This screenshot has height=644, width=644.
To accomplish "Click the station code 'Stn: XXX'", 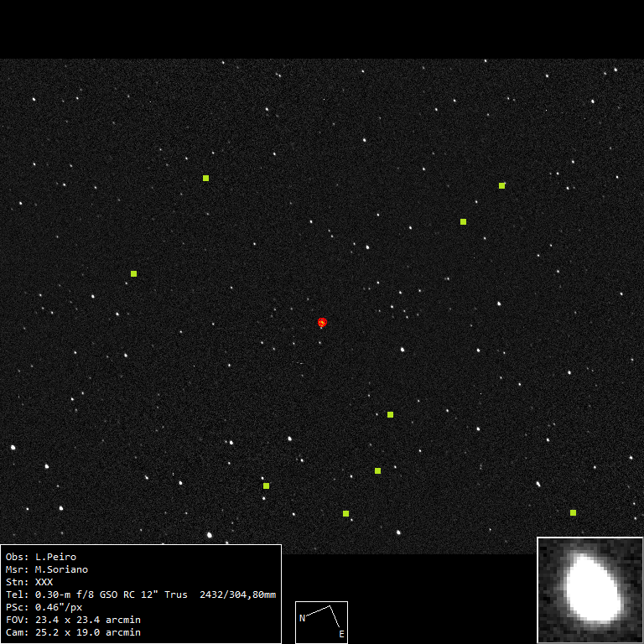I will [29, 582].
